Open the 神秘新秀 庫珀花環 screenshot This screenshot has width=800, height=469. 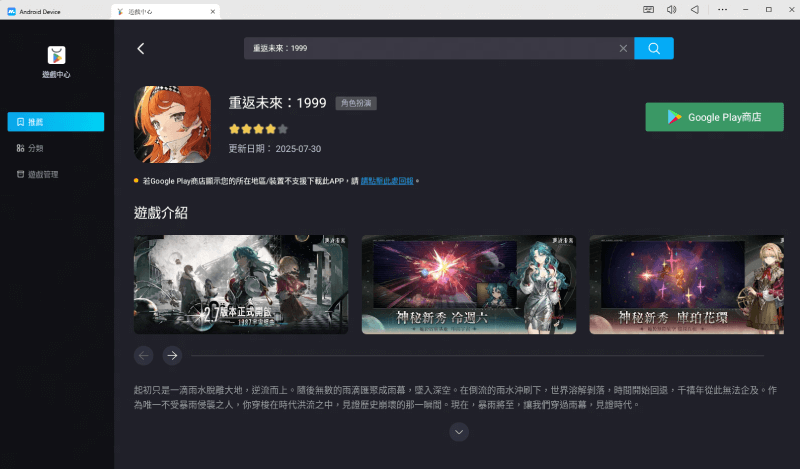pos(687,284)
